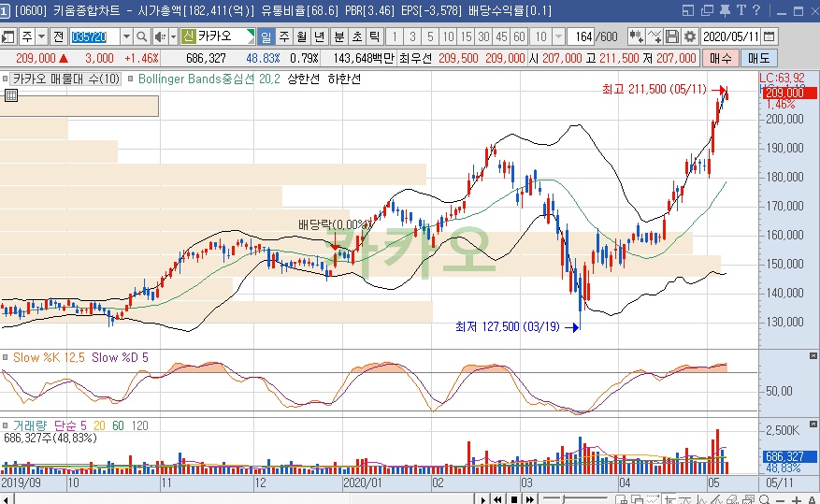The width and height of the screenshot is (820, 504).
Task: Click the current price 209,000 tag on axis
Action: [x=789, y=94]
